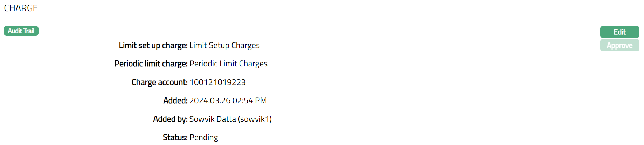Click the 'Status' label

click(x=175, y=137)
